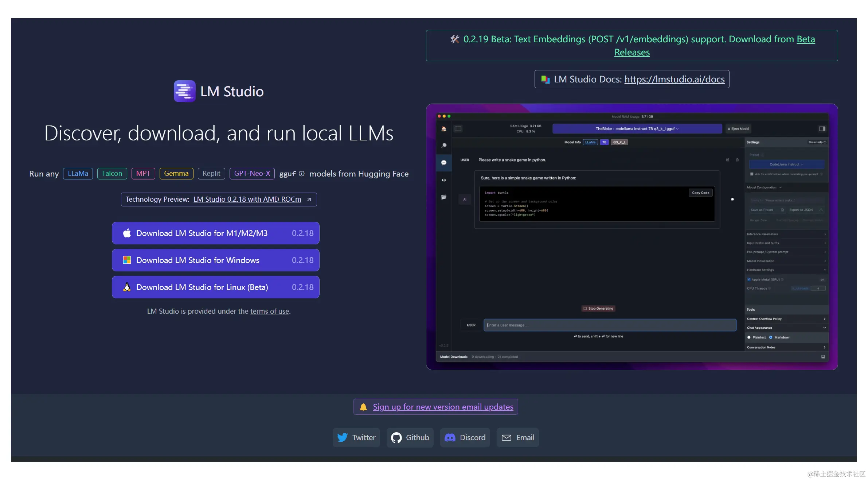The height and width of the screenshot is (480, 868).
Task: Select the Plaintext radio option
Action: pos(749,337)
